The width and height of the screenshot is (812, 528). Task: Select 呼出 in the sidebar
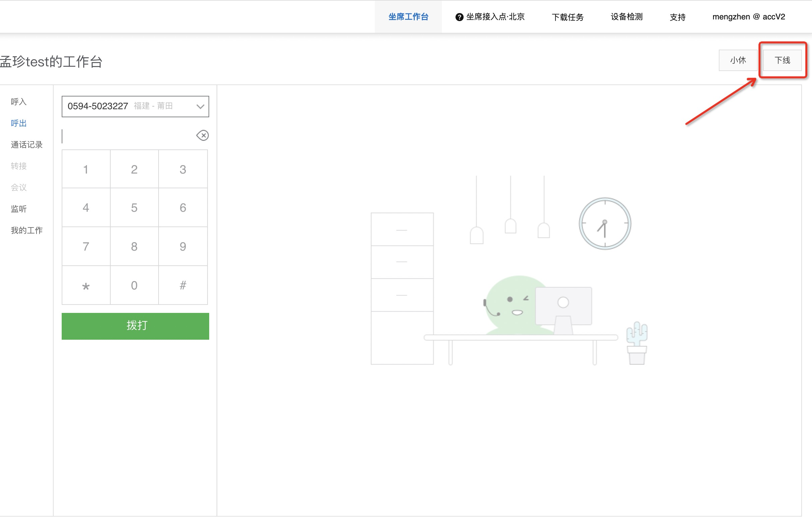(x=19, y=123)
